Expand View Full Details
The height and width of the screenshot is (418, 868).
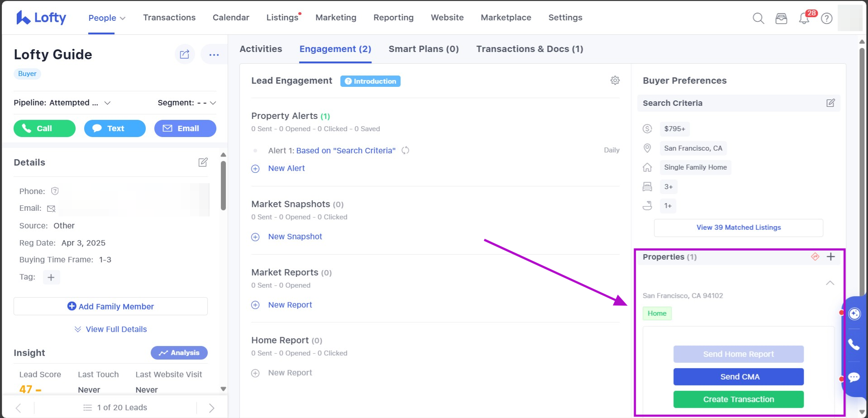click(111, 329)
